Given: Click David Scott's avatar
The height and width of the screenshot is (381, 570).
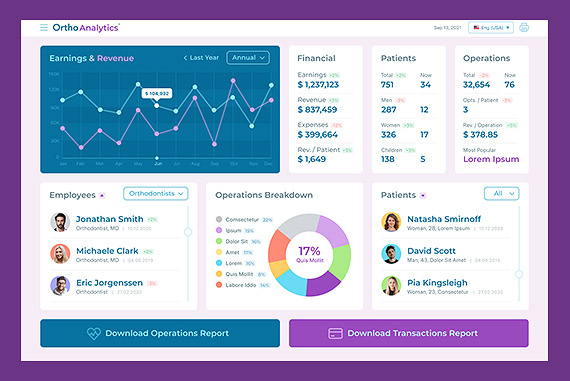Looking at the screenshot, I should (391, 254).
